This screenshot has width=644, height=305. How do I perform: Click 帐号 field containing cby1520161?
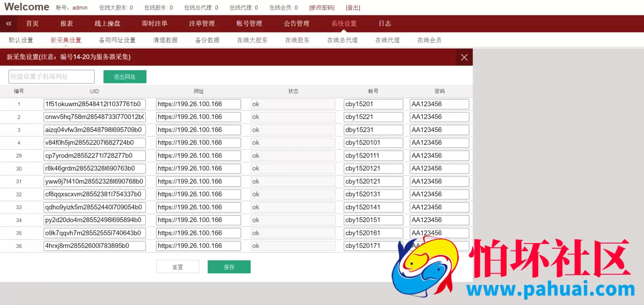point(374,233)
